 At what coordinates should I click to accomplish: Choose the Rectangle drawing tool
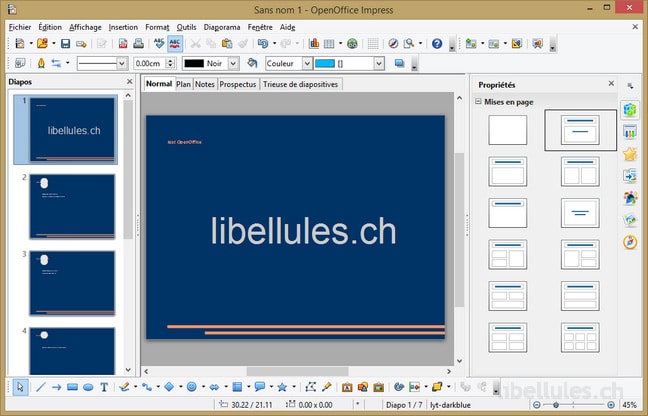click(x=72, y=387)
